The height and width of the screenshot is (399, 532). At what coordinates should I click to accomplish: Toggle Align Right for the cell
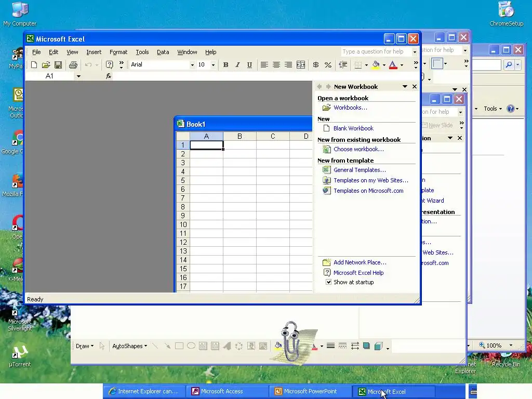288,65
